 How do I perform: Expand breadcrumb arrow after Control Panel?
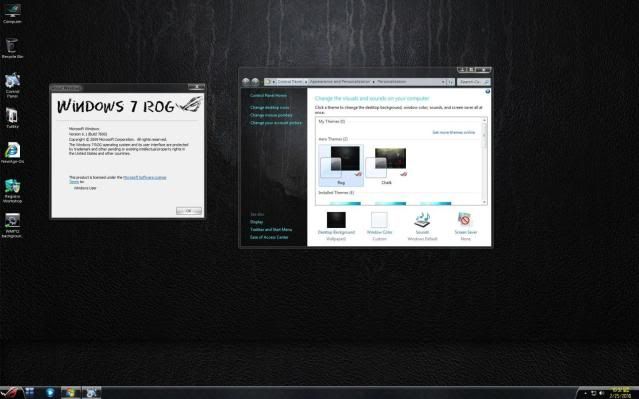(x=306, y=82)
